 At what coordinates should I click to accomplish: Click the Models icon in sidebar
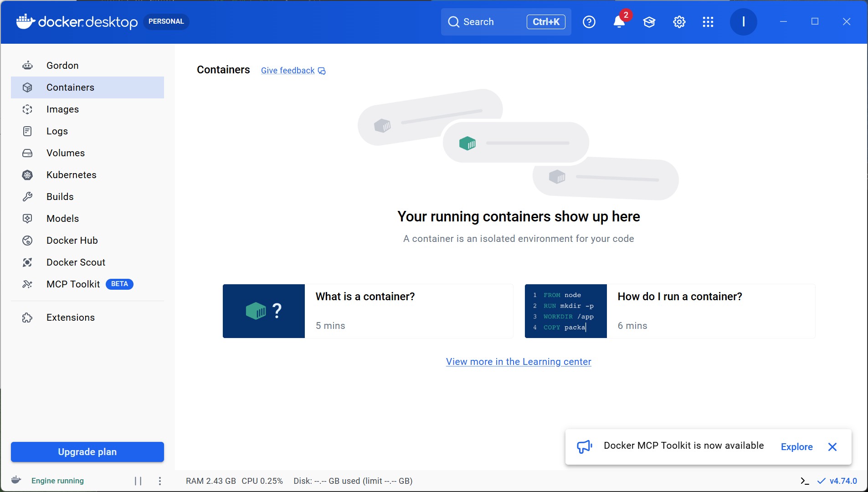coord(27,219)
